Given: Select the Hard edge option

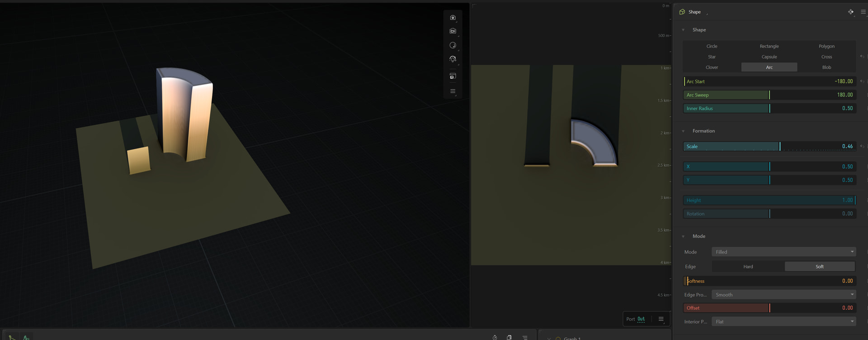Looking at the screenshot, I should [x=748, y=267].
